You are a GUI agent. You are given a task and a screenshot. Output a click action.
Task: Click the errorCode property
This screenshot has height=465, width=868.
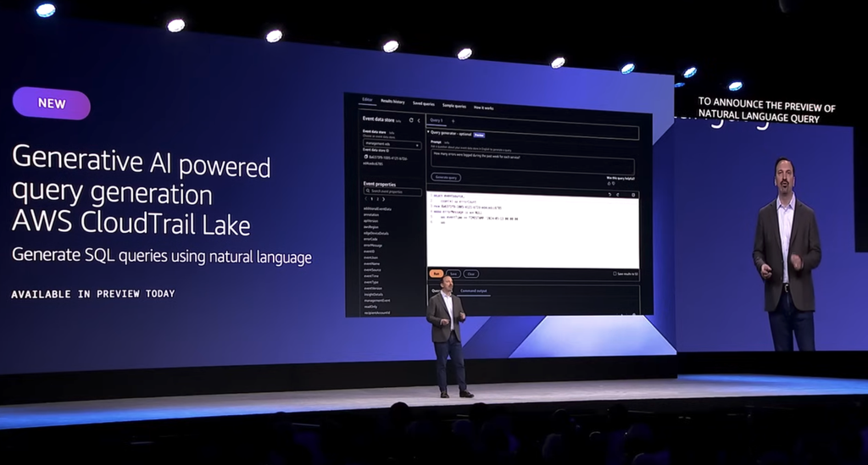370,240
